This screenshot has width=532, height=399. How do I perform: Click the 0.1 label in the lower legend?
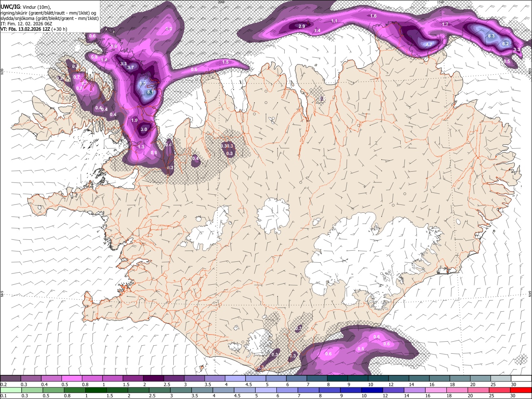[x=3, y=396]
